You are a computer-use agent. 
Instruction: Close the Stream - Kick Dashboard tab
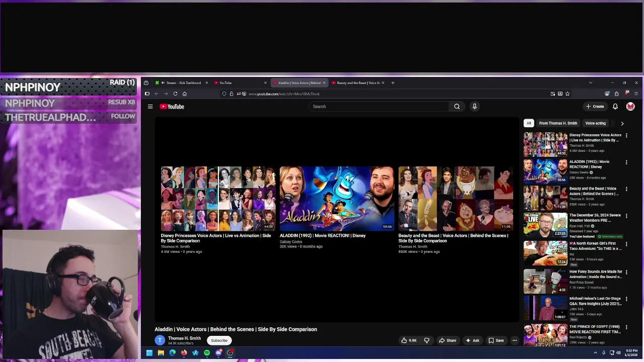click(x=206, y=83)
